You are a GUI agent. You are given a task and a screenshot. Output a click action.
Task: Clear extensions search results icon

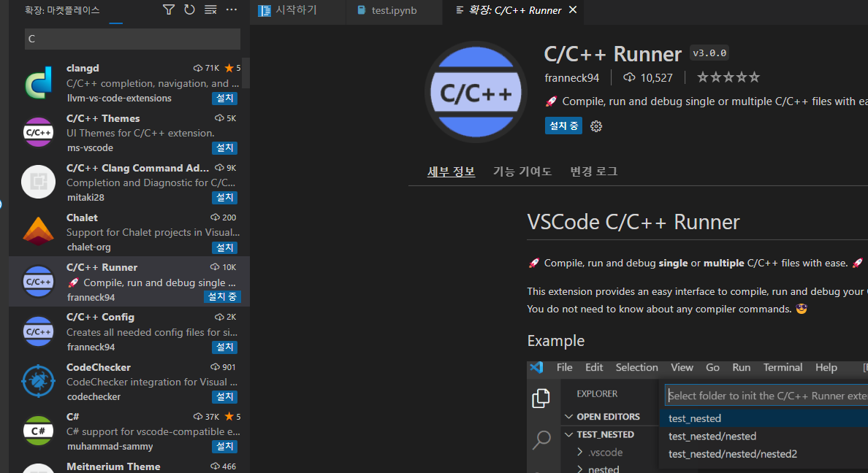(210, 9)
